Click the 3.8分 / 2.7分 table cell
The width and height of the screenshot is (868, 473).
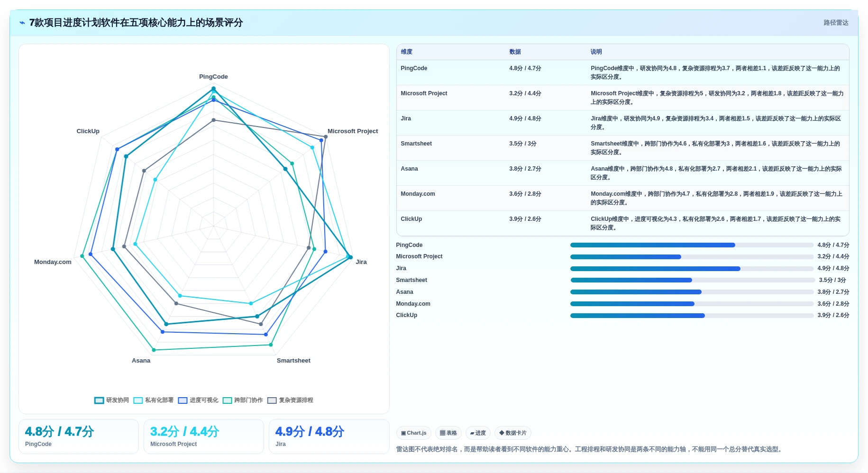tap(525, 169)
